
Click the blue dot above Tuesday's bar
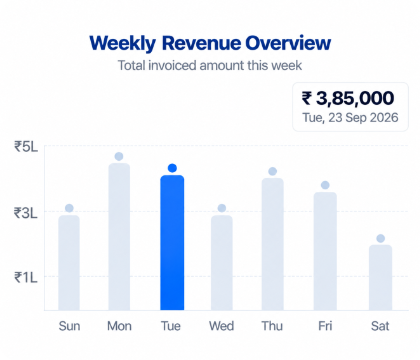click(172, 168)
